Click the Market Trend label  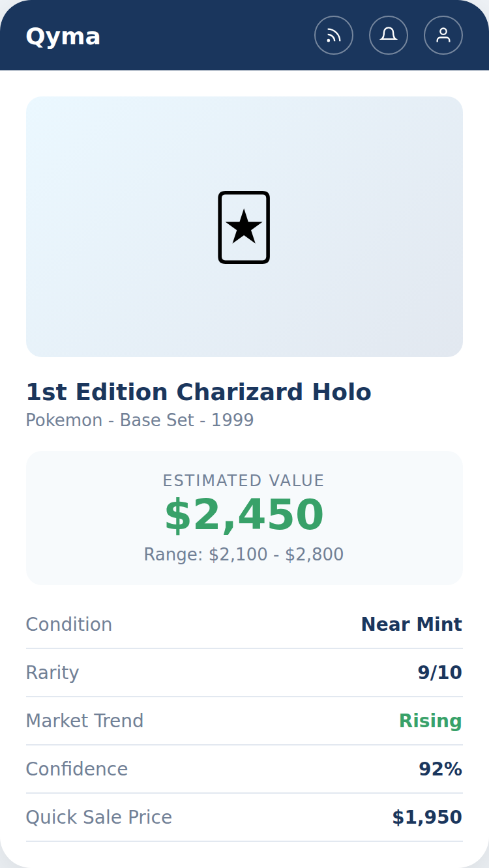(x=85, y=721)
